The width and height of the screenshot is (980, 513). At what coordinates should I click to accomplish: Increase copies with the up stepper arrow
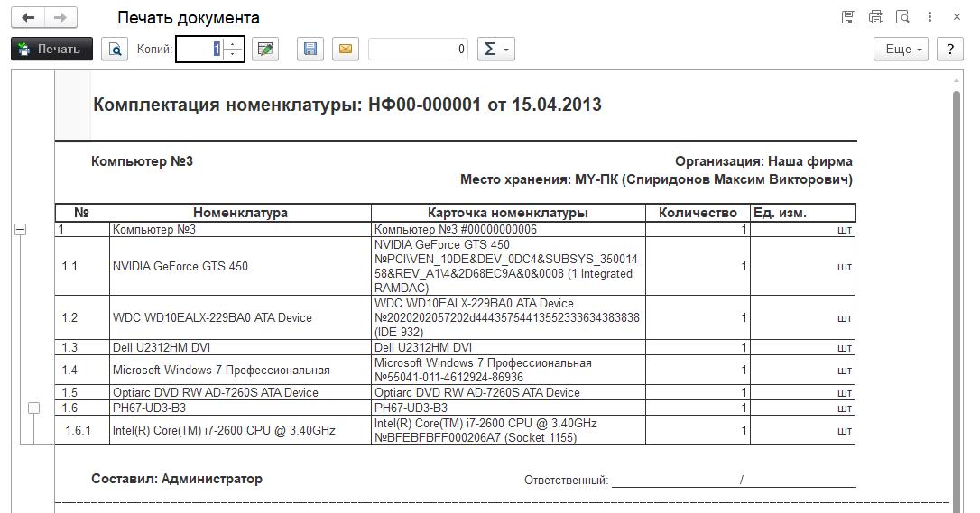coord(233,43)
